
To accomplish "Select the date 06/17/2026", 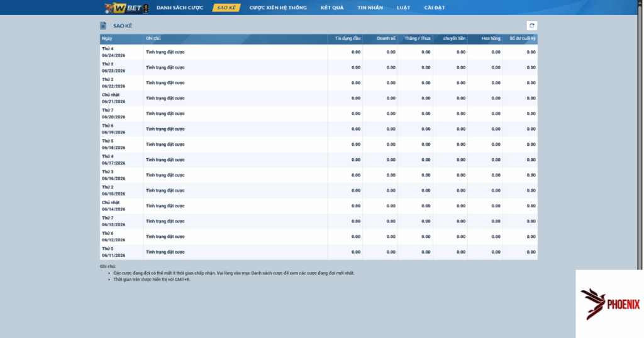I will (x=114, y=163).
